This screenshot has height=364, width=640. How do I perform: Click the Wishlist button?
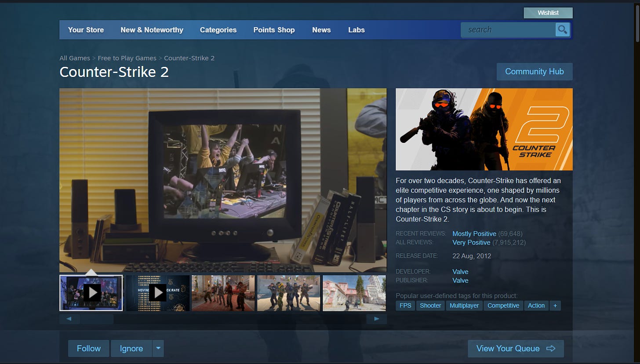click(x=548, y=13)
